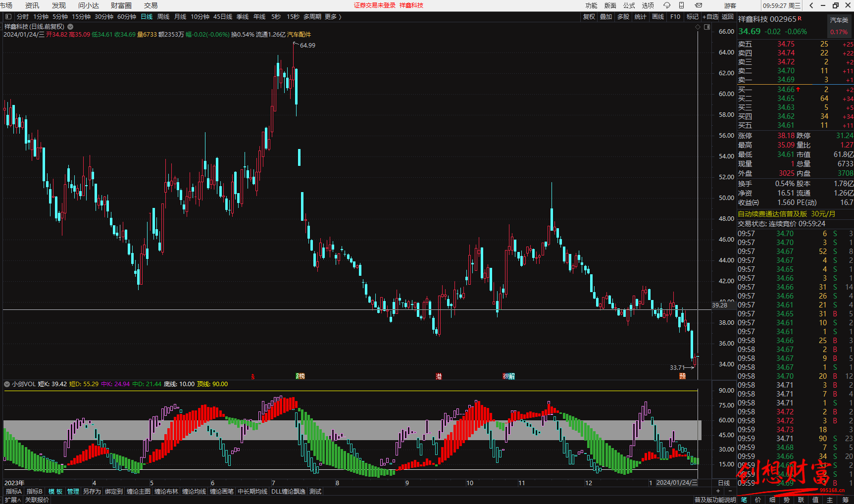Click the red R margin-trading badge
The image size is (854, 504).
pos(800,18)
